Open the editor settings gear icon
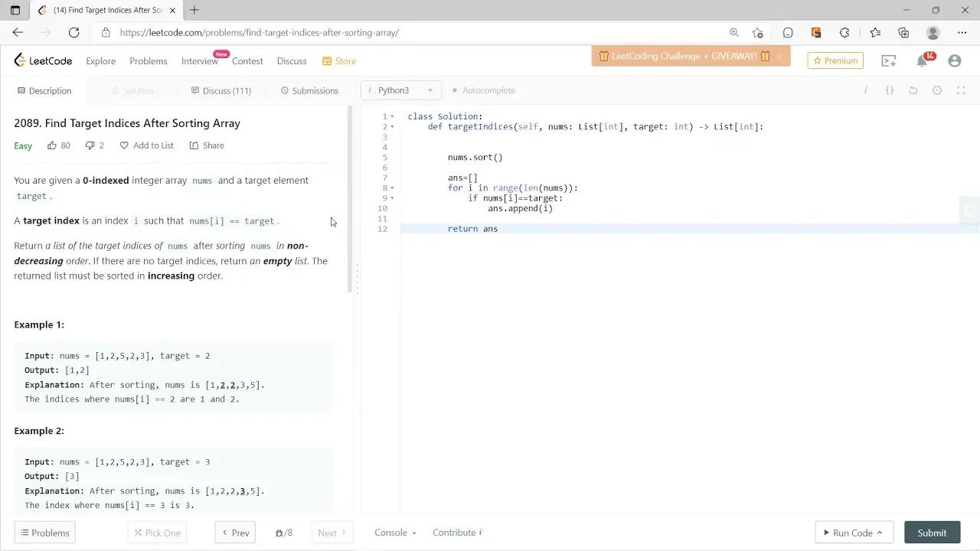 pos(937,90)
